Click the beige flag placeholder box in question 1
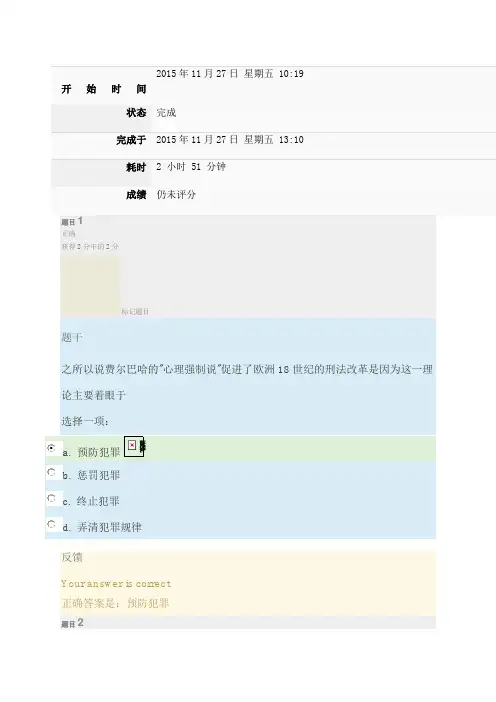The image size is (496, 702). point(90,286)
